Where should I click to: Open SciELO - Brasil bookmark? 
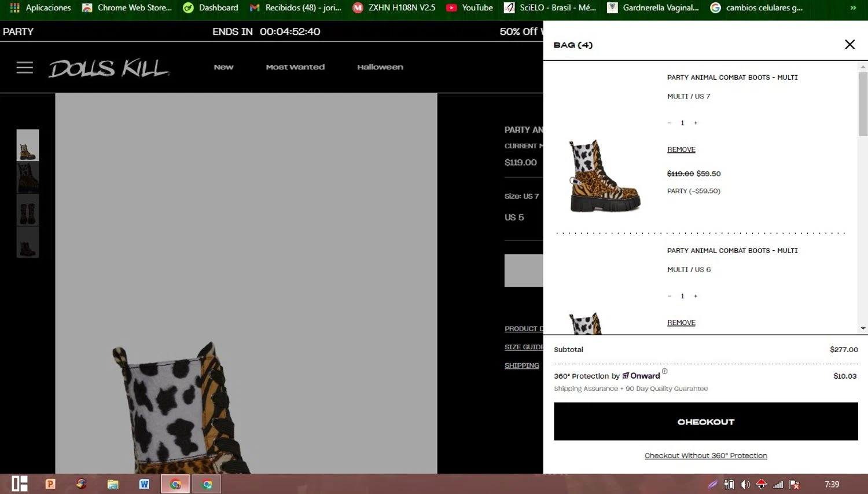[550, 8]
